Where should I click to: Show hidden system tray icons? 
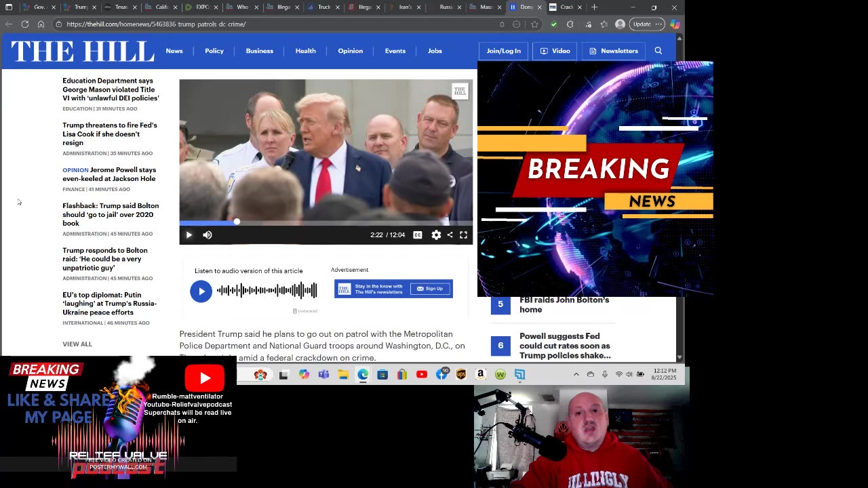(x=576, y=375)
